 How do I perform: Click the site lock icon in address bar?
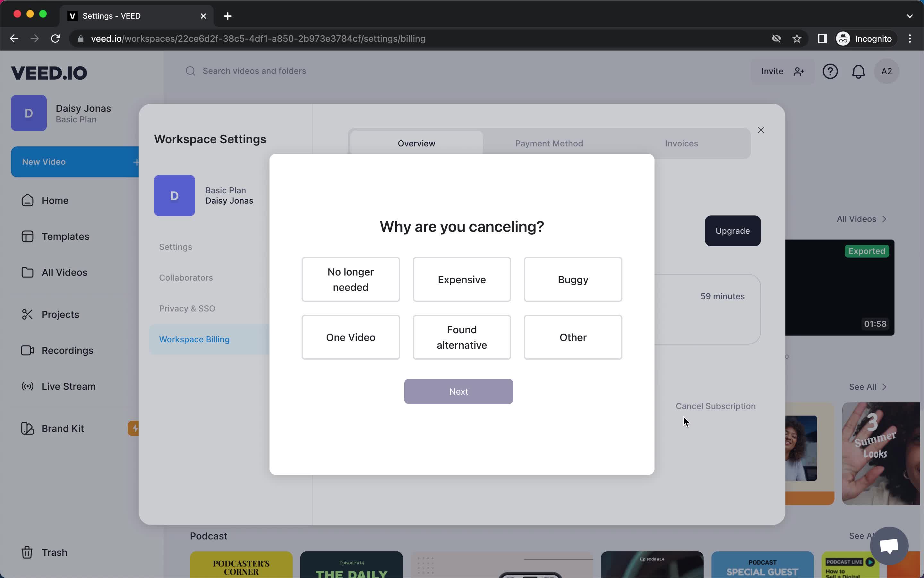pos(81,39)
